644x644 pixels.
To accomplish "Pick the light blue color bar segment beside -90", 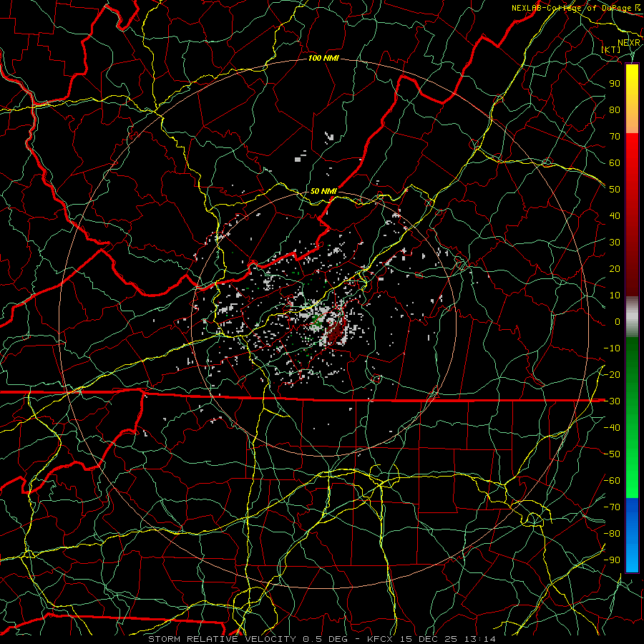I will [x=632, y=559].
